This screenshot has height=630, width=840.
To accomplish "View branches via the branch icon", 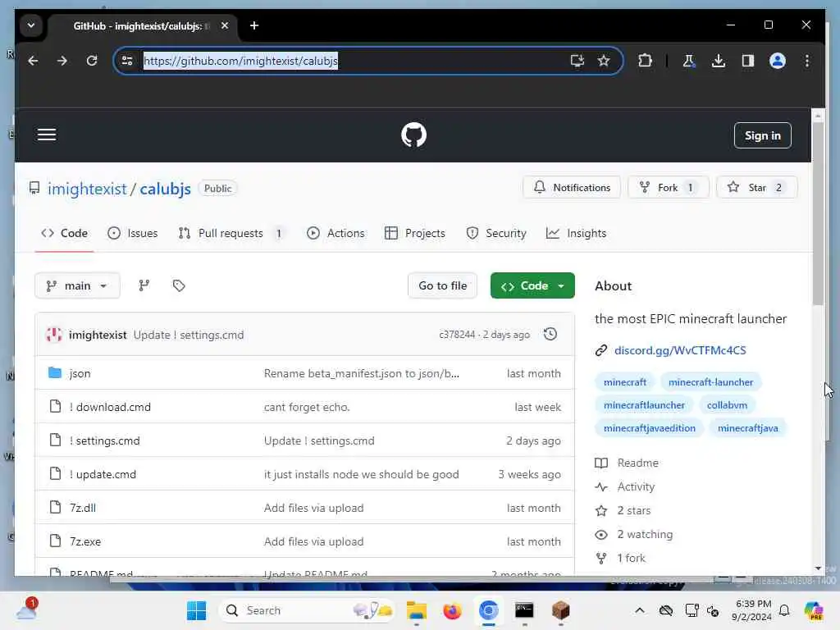I will pos(144,285).
